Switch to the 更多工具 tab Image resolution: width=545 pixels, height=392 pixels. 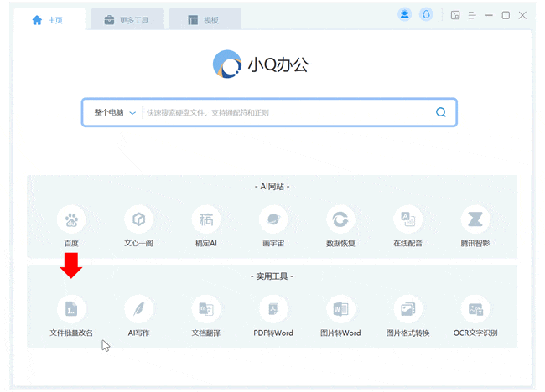[127, 20]
